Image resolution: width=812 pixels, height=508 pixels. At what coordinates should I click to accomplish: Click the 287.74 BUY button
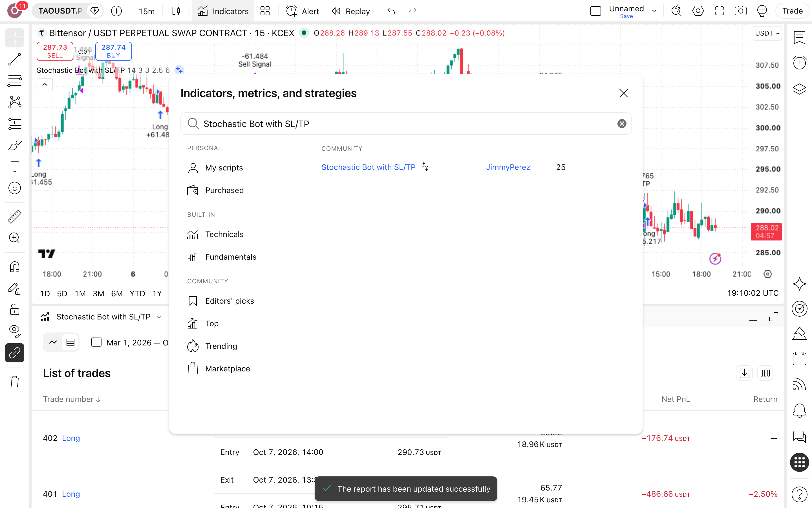[x=113, y=51]
